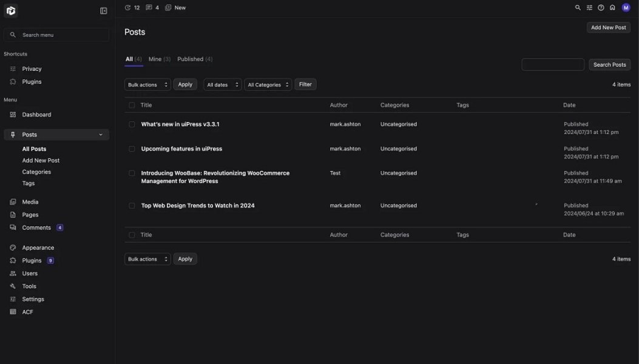Check the box beside Upcoming features in uiPress
Screen dimensions: 639x364
point(132,149)
